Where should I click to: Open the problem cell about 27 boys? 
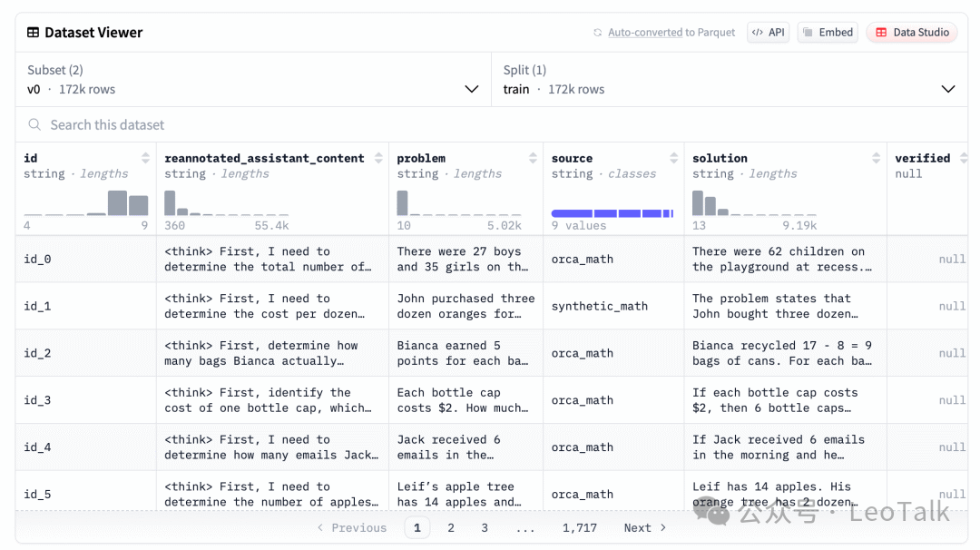click(x=465, y=259)
